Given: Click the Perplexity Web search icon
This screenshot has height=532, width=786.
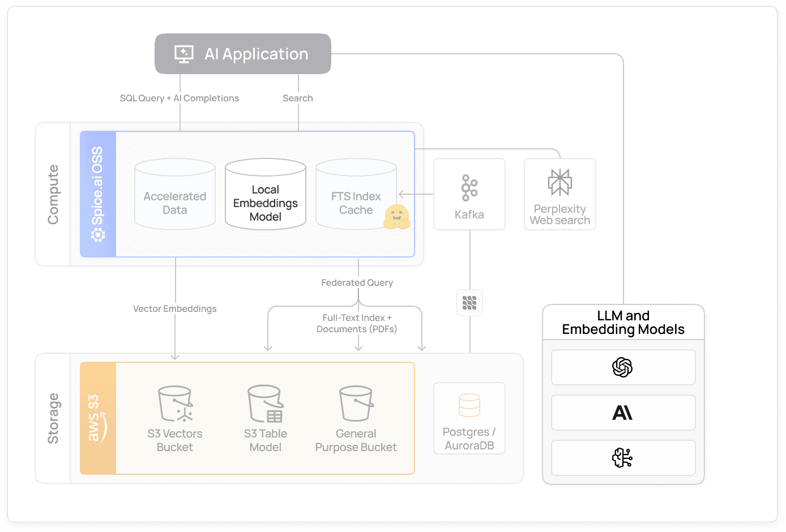Looking at the screenshot, I should 559,181.
